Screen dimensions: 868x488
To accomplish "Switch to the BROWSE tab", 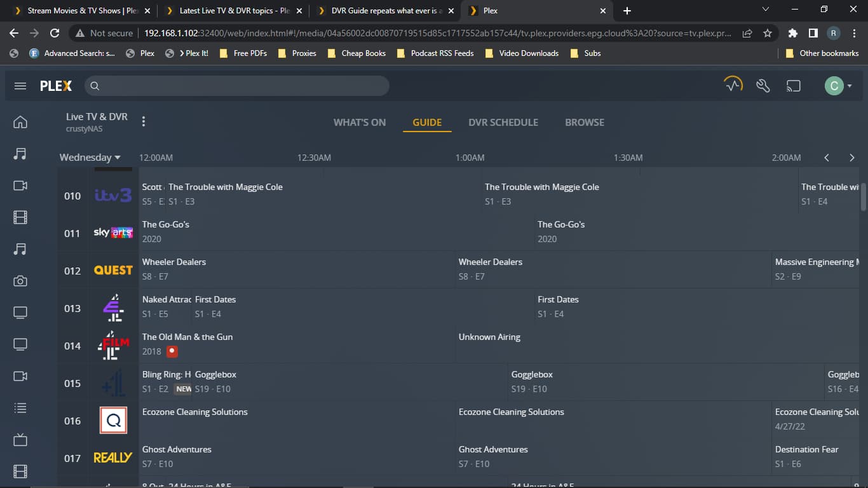I will coord(585,122).
